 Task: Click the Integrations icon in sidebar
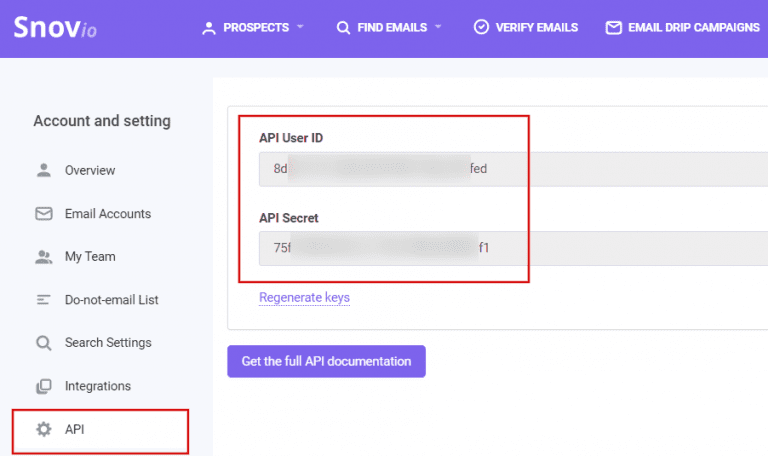tap(43, 386)
